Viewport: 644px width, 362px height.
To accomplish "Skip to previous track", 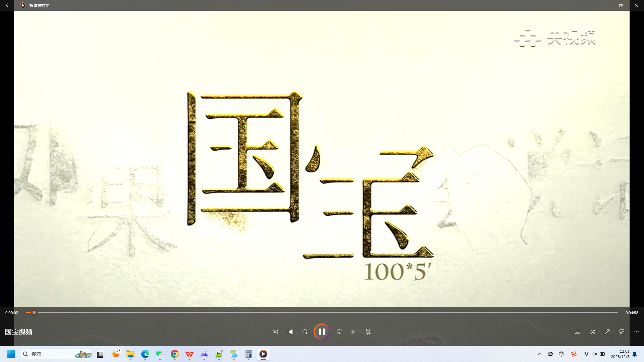I will click(290, 332).
